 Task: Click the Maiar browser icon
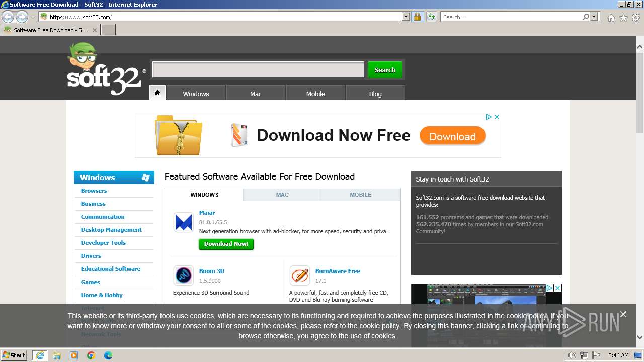tap(184, 222)
